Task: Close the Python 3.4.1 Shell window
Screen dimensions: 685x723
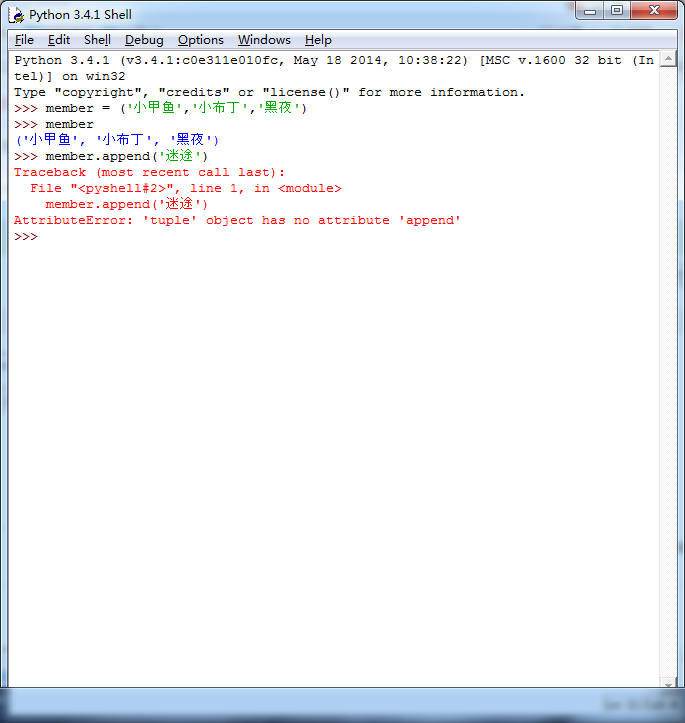Action: pos(654,11)
